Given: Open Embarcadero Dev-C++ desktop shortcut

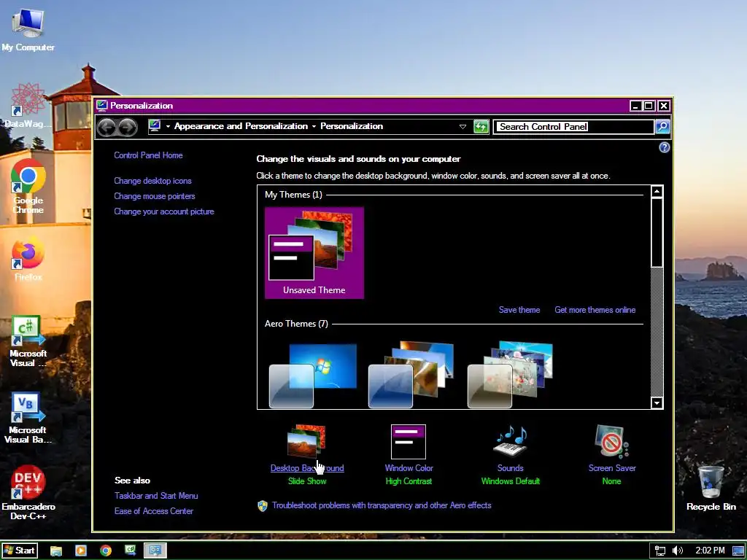Looking at the screenshot, I should (x=28, y=492).
